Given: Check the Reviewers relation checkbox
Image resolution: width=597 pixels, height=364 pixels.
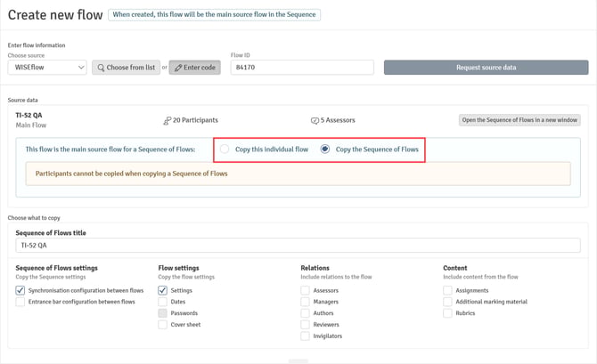Looking at the screenshot, I should 305,325.
